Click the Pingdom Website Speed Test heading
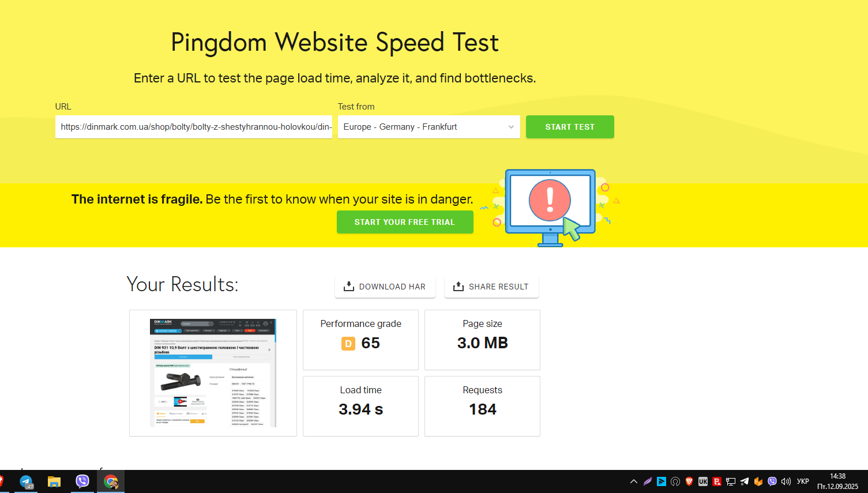Screen dimensions: 868x493 (x=335, y=43)
